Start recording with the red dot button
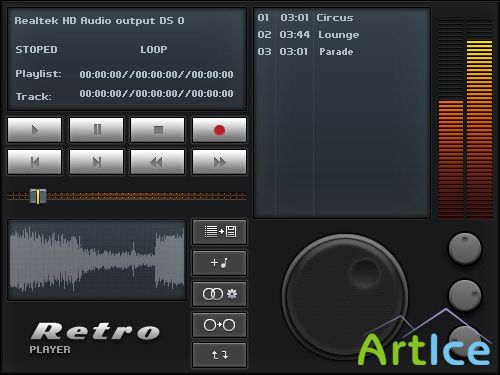500x375 pixels. pos(219,130)
